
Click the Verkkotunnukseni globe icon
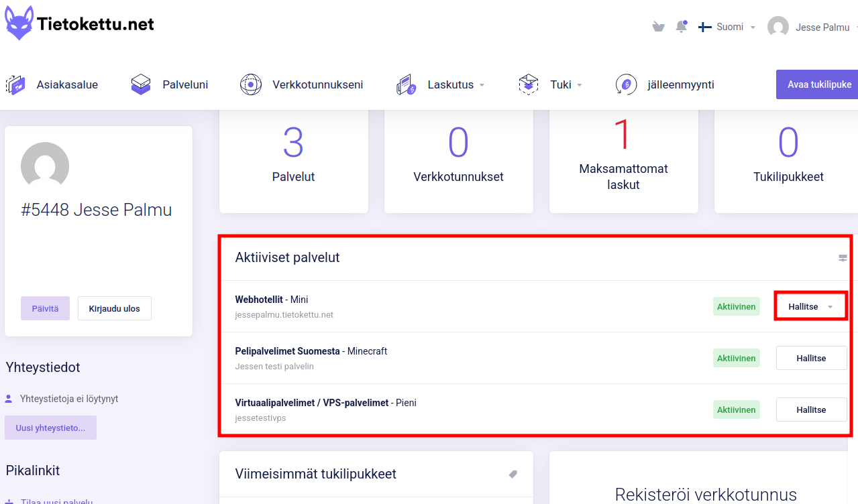point(251,85)
